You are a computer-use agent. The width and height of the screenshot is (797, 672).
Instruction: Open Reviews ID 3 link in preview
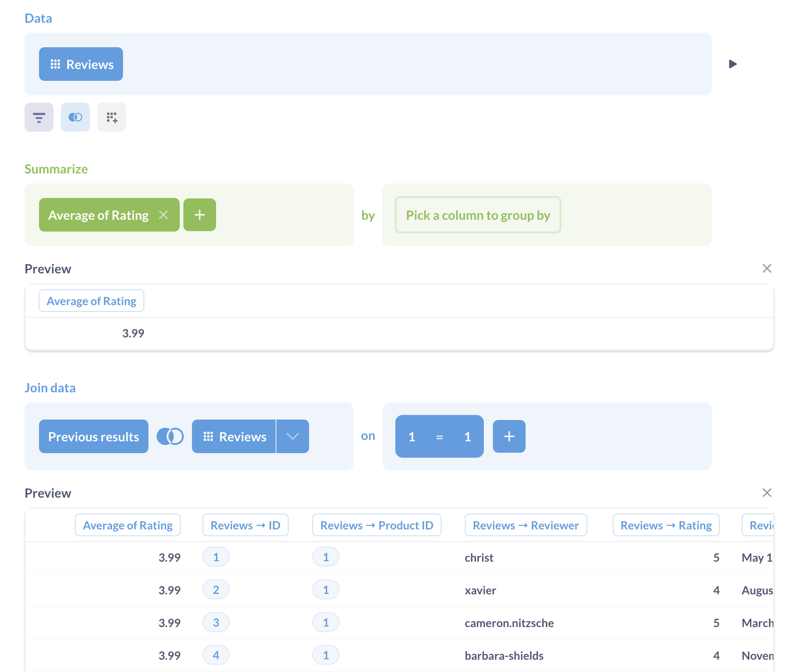(216, 623)
